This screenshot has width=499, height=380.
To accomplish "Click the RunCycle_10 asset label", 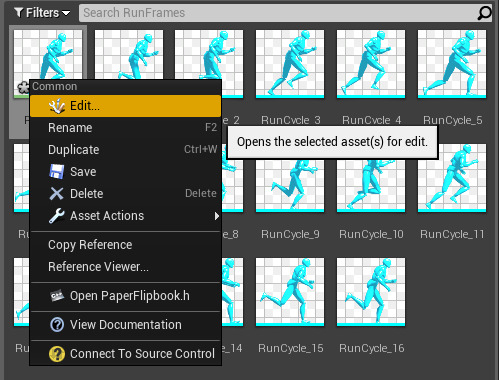I will point(371,234).
